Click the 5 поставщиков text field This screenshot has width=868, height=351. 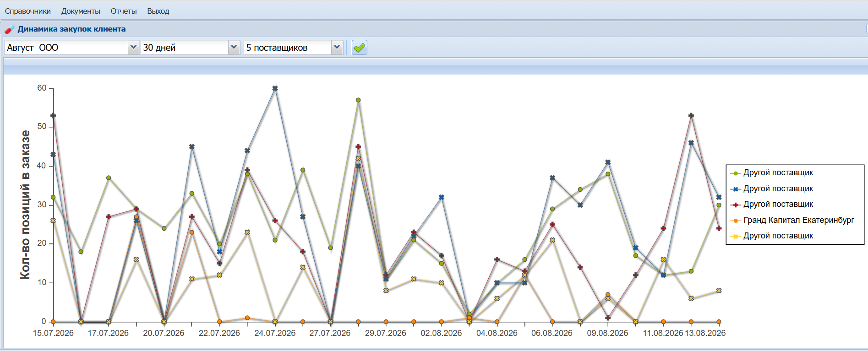click(288, 48)
